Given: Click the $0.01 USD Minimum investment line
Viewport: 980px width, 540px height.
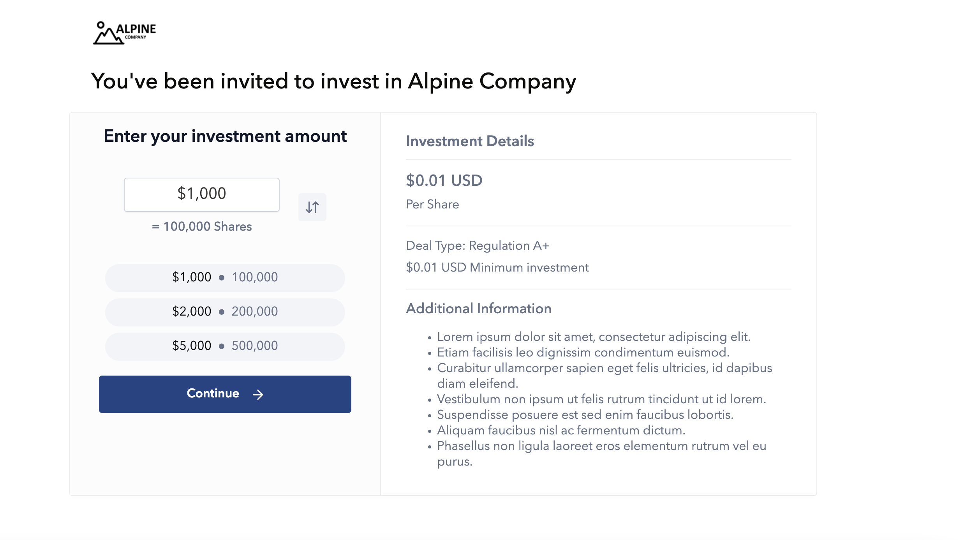Looking at the screenshot, I should click(x=497, y=267).
